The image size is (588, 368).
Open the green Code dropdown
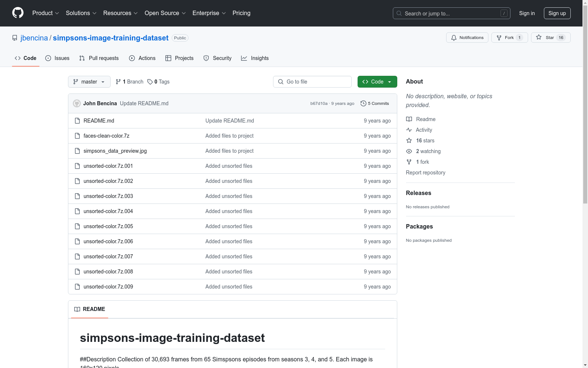[x=377, y=82]
